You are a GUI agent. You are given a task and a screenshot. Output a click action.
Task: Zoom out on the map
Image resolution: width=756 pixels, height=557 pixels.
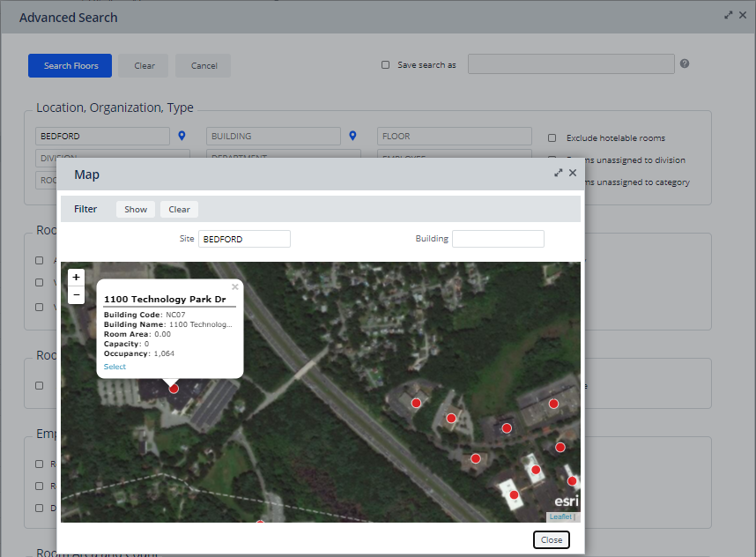76,294
